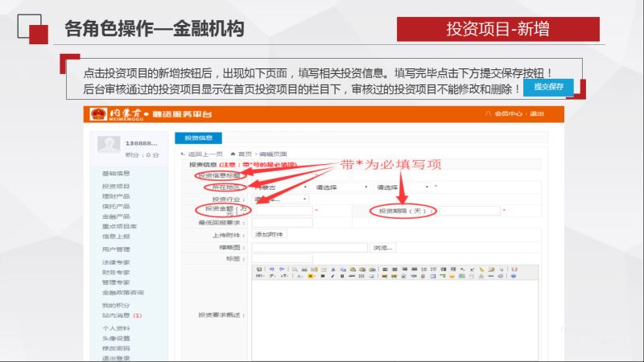
Task: Click the bold icon in the rich text editor
Action: tap(321, 276)
